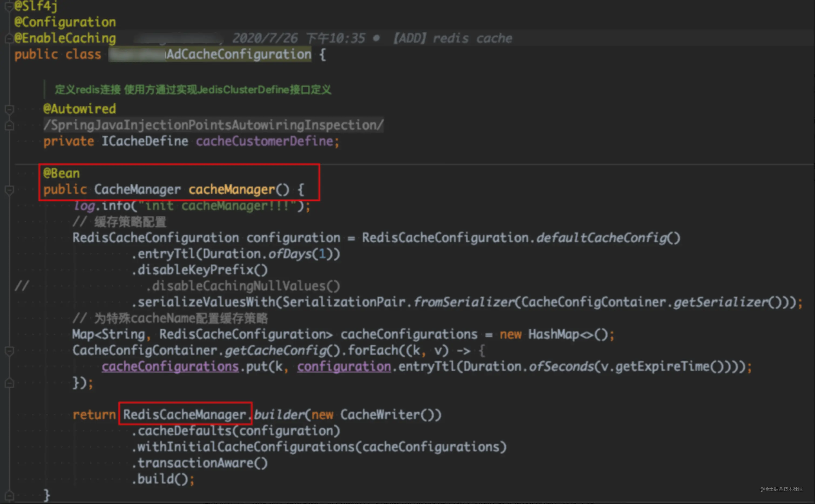Collapse the cacheManager() method fold marker
The width and height of the screenshot is (815, 504).
coord(9,190)
